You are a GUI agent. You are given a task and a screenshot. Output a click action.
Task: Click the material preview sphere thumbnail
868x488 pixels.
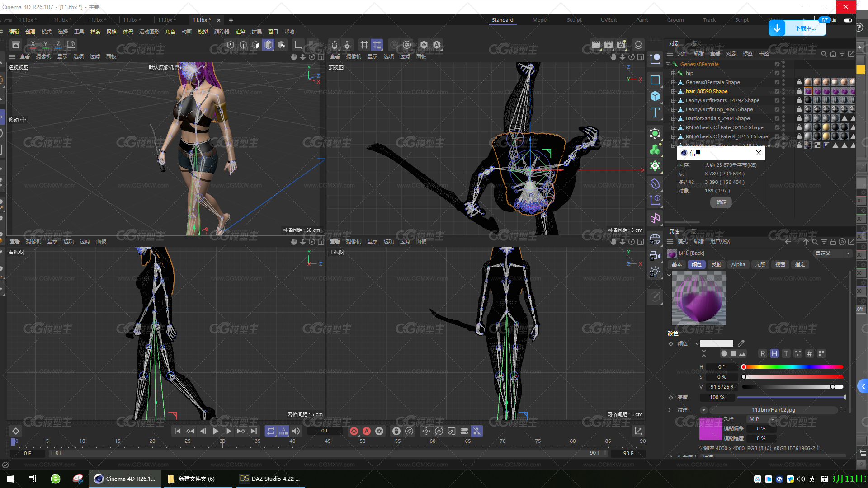pos(698,298)
